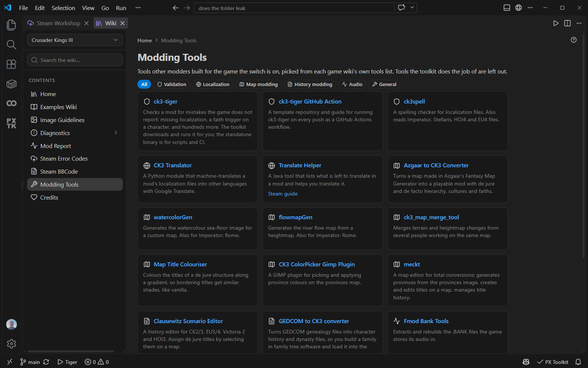Open the Clausewitz Scenario Editor link
The width and height of the screenshot is (588, 368).
coord(188,321)
